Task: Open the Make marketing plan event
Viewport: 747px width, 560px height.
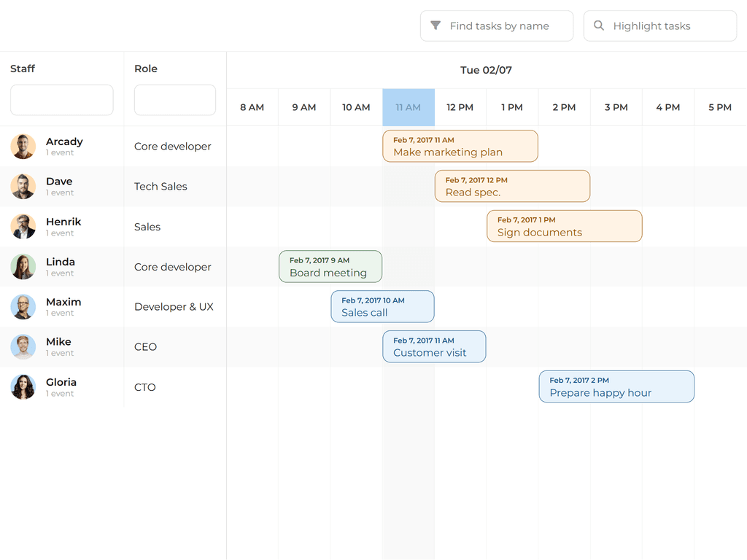Action: pyautogui.click(x=460, y=146)
